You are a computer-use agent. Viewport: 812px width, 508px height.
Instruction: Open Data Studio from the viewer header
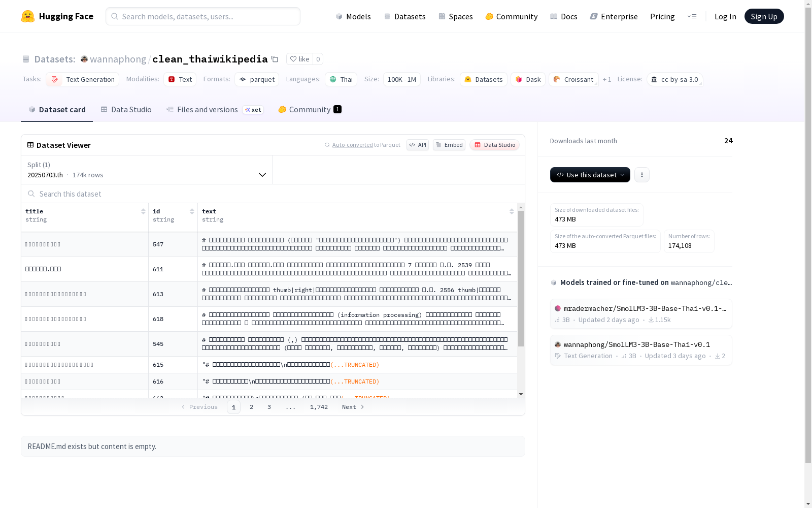(495, 145)
